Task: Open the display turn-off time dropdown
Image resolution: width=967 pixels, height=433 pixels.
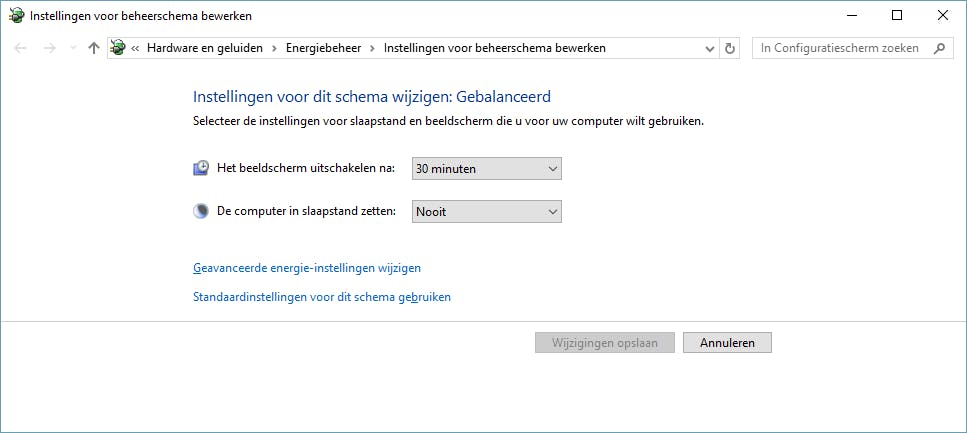Action: (487, 169)
